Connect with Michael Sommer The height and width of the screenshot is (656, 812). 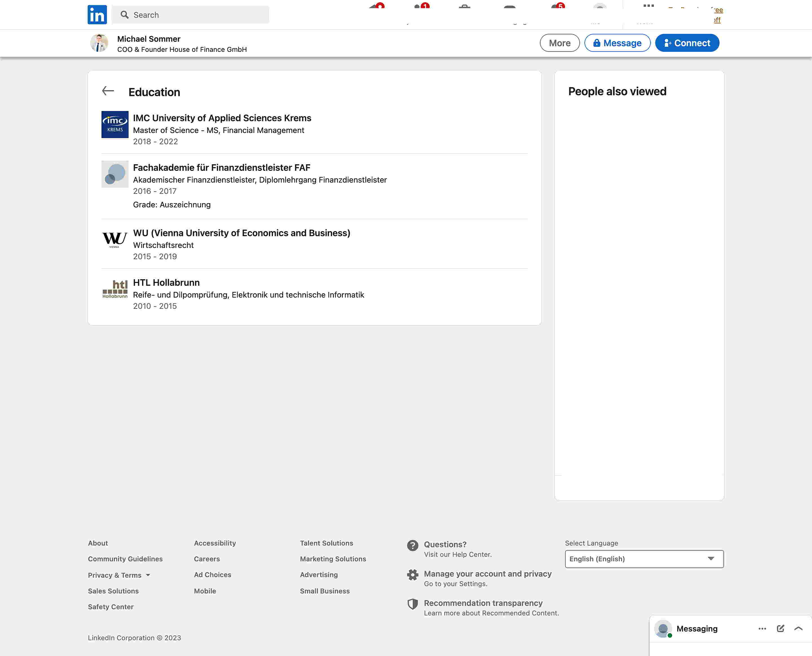coord(687,43)
